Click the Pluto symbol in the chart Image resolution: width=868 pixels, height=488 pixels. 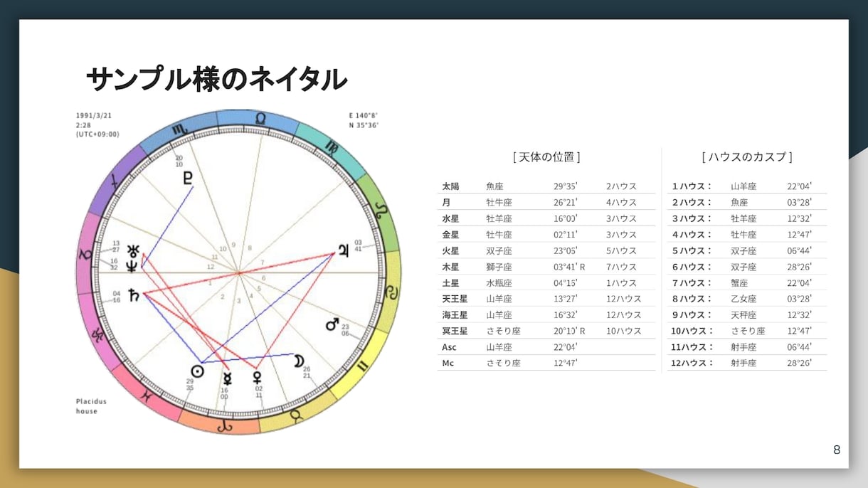188,178
